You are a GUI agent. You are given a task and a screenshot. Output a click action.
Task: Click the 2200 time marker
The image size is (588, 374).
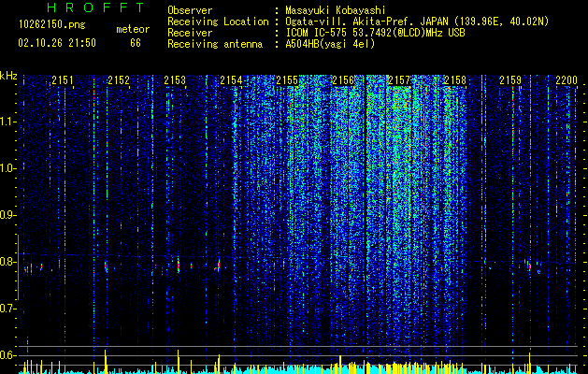point(566,80)
